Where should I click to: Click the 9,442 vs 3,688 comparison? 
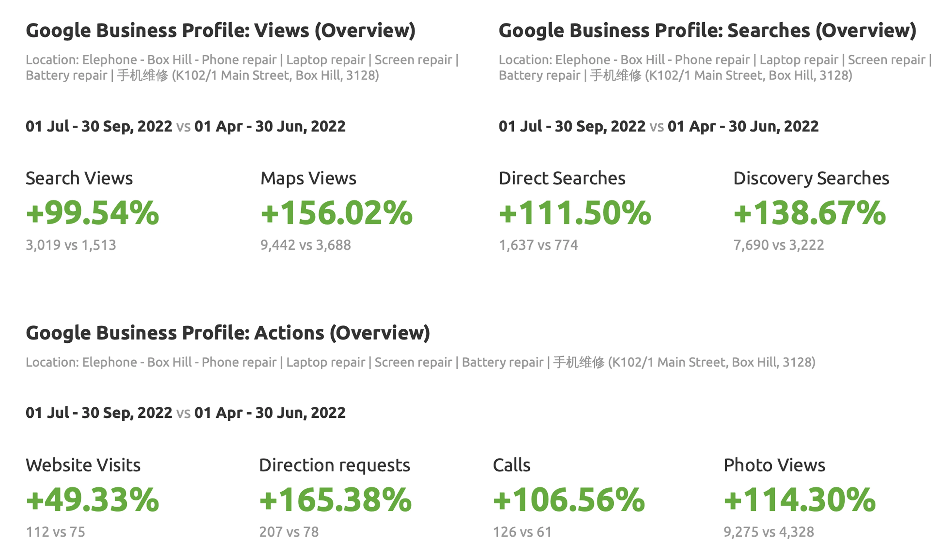(x=306, y=245)
